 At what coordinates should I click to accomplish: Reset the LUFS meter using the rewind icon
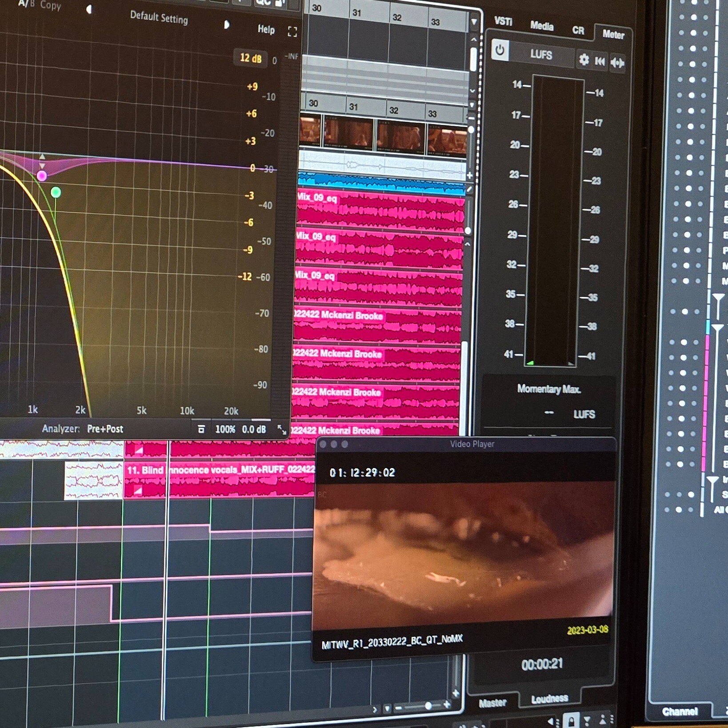(x=600, y=61)
